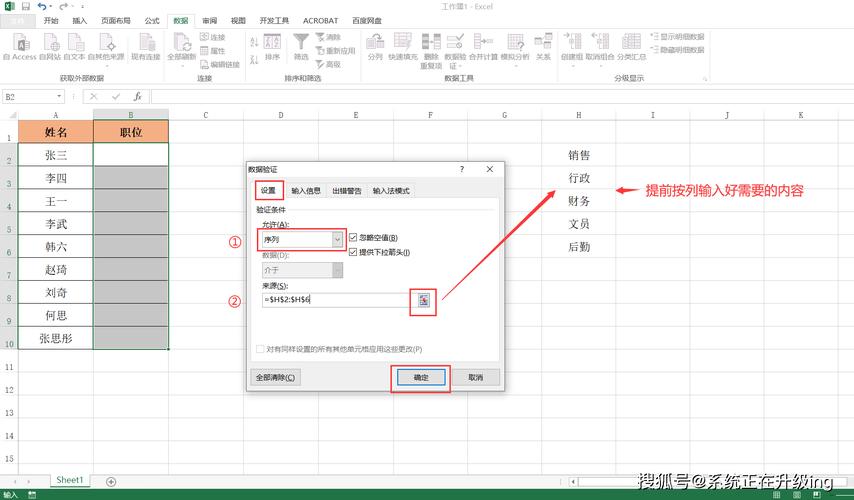Select the Sheet1 worksheet tab

70,480
